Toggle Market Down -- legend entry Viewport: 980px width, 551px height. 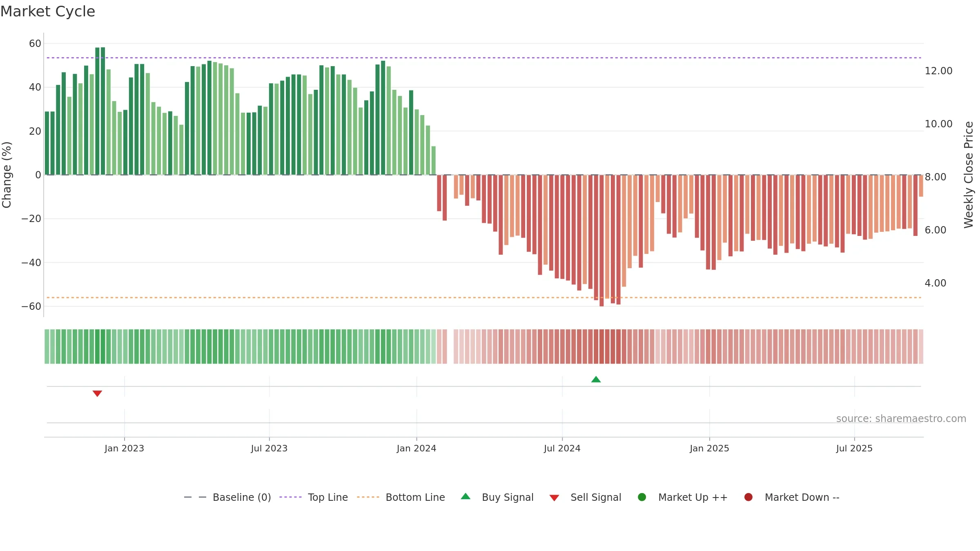[x=791, y=497]
